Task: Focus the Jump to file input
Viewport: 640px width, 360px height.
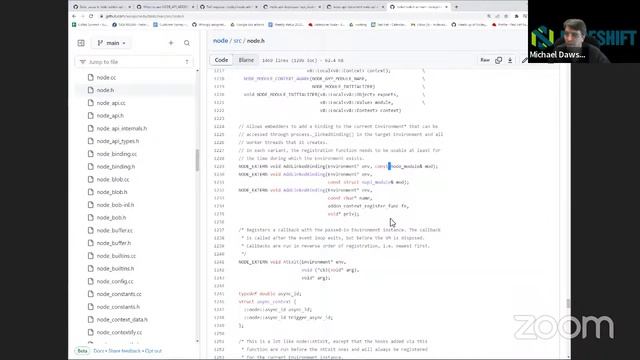Action: click(134, 62)
